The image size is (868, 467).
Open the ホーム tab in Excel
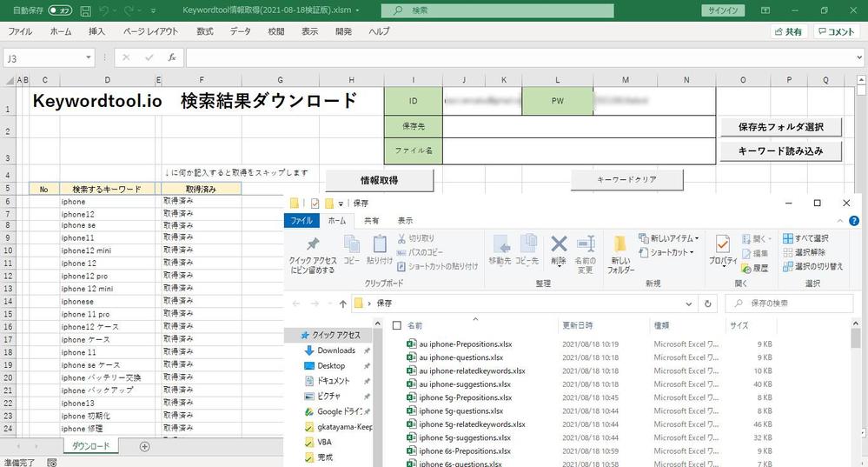60,31
